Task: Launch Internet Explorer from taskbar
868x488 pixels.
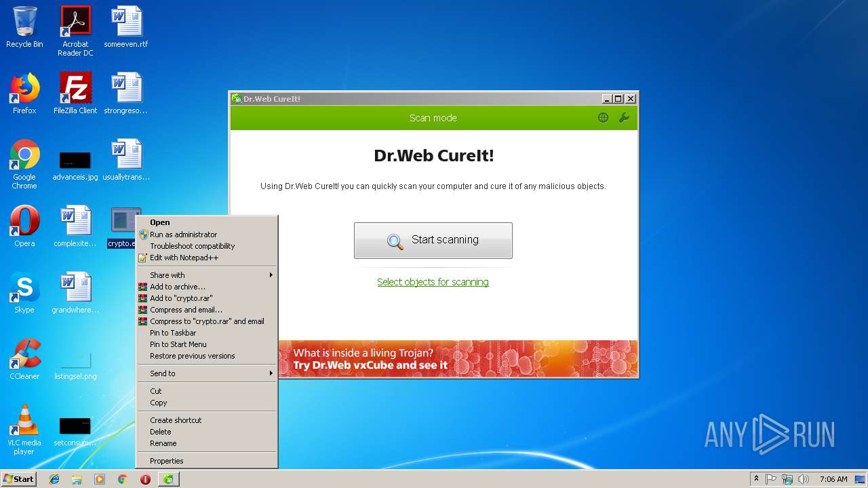Action: (x=54, y=479)
